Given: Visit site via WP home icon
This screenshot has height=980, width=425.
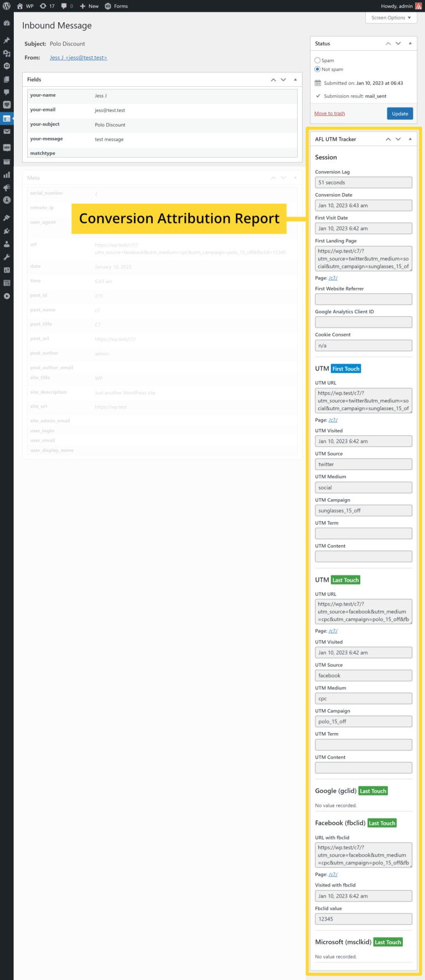Looking at the screenshot, I should click(25, 6).
